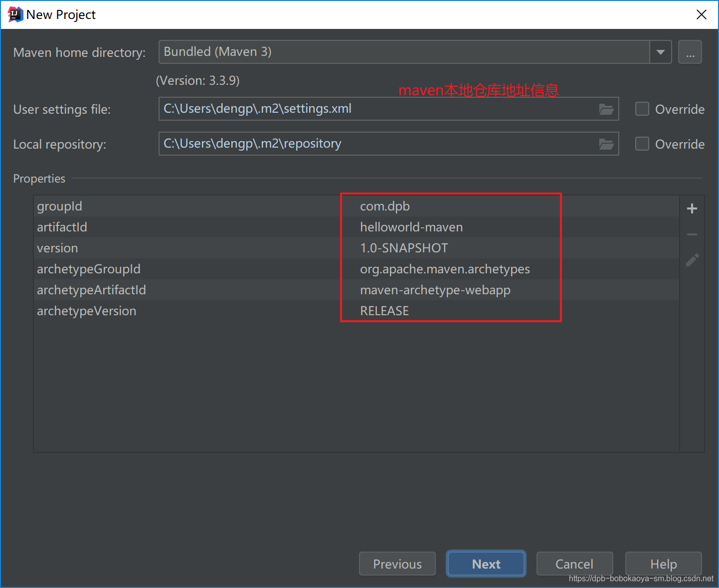The width and height of the screenshot is (719, 588).
Task: Open Help for this dialog
Action: click(x=664, y=564)
